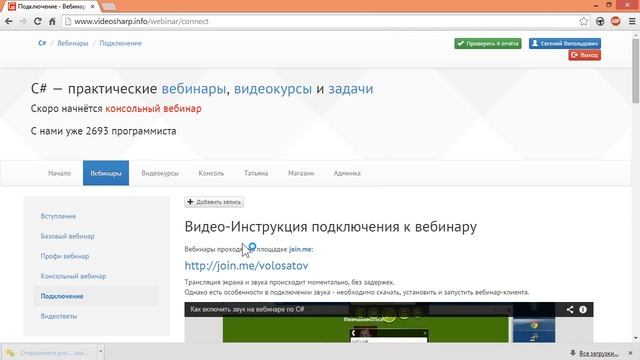Open Все загрузки in the download bar
The height and width of the screenshot is (360, 640).
[x=598, y=353]
